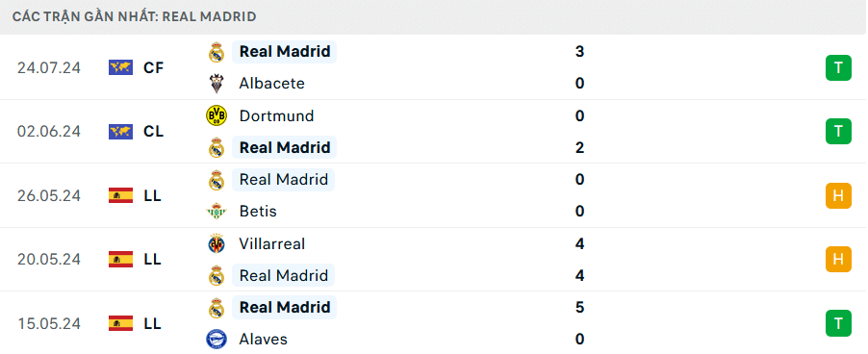Click the 02.06.24 match date
This screenshot has width=868, height=354.
[49, 132]
